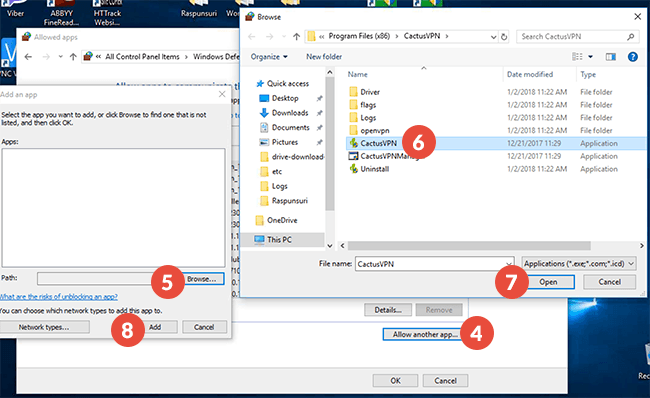
Task: Click Allow another app... button
Action: tap(425, 335)
